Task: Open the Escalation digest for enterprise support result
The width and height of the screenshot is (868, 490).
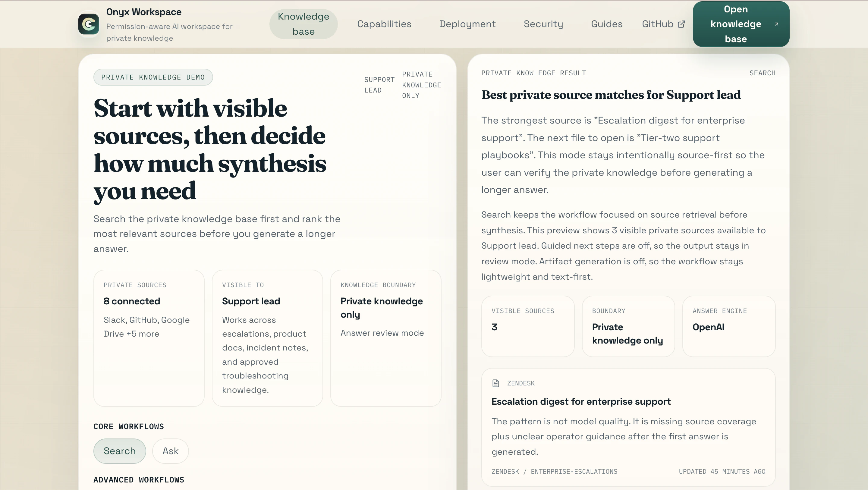Action: 581,401
